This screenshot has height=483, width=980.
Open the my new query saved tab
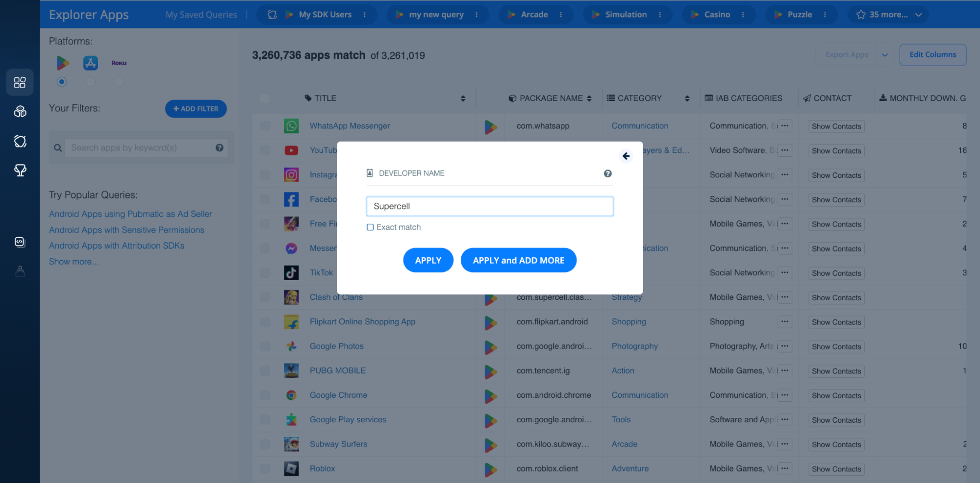(436, 15)
